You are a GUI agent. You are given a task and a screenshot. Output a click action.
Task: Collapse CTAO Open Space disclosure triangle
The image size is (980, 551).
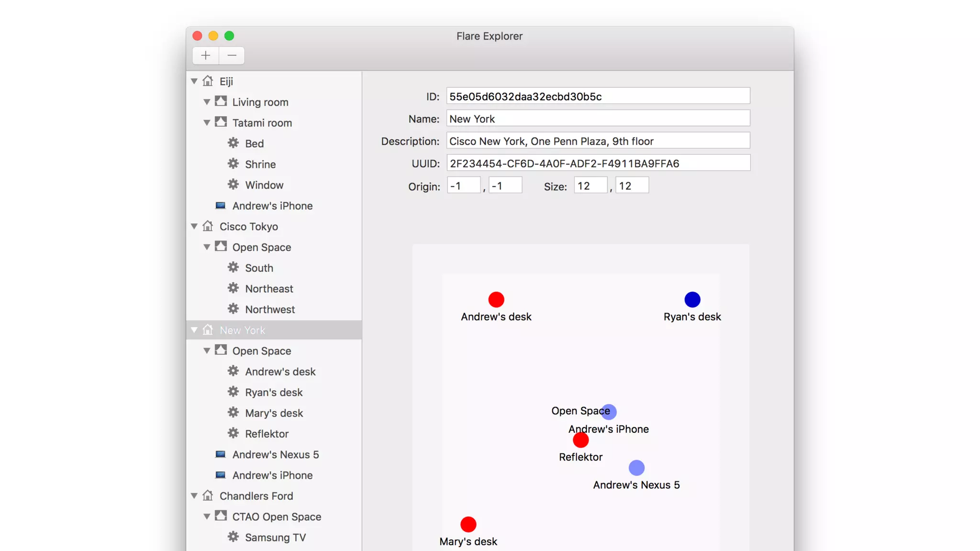207,517
